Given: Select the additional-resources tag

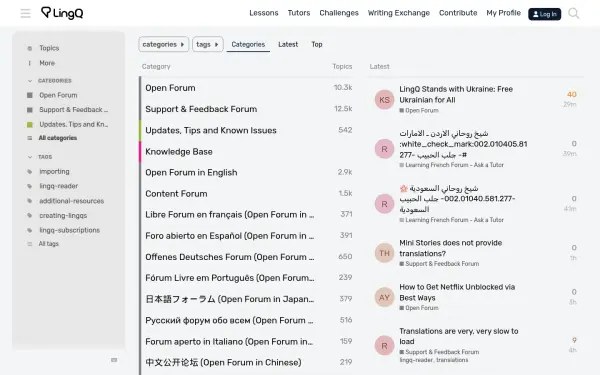Looking at the screenshot, I should coord(72,201).
